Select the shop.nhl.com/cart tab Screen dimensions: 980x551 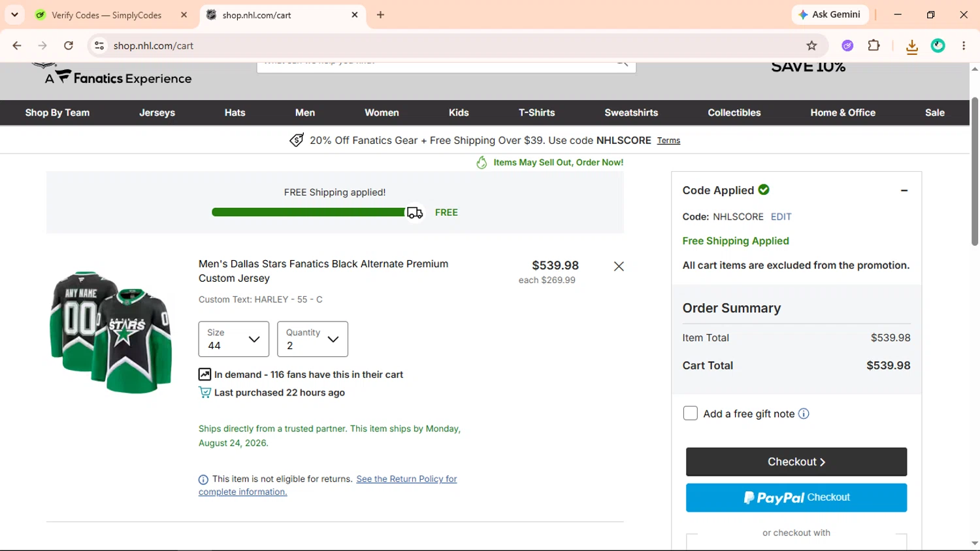tap(283, 15)
